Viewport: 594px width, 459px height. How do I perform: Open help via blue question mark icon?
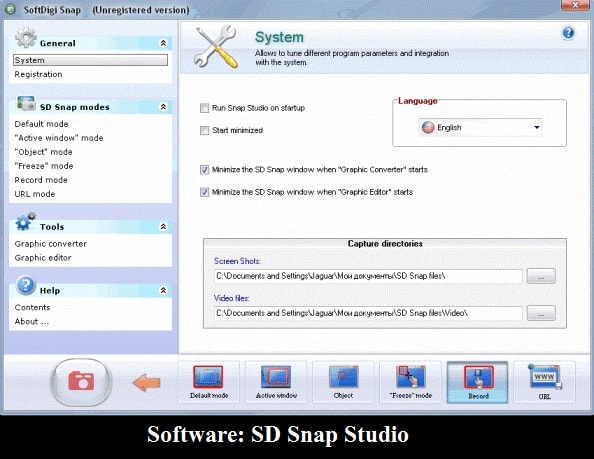pyautogui.click(x=568, y=33)
